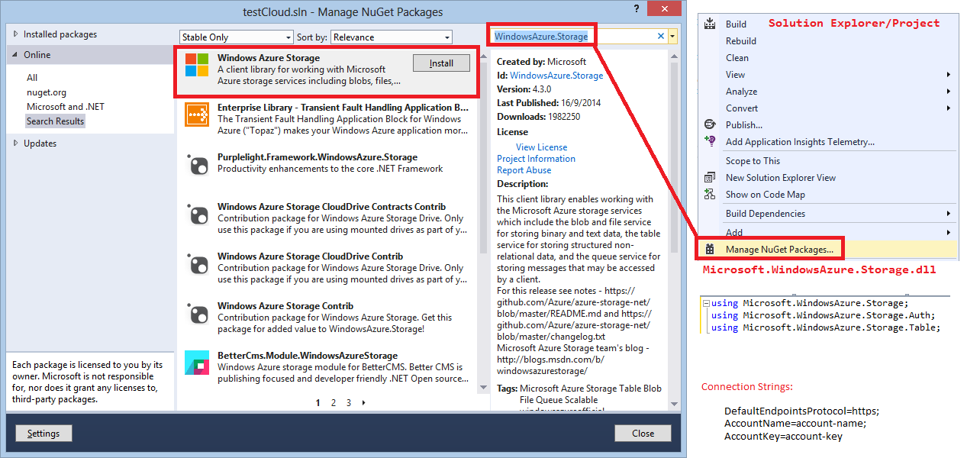
Task: Open the WindowsAzure.Storage Id link
Action: point(556,75)
